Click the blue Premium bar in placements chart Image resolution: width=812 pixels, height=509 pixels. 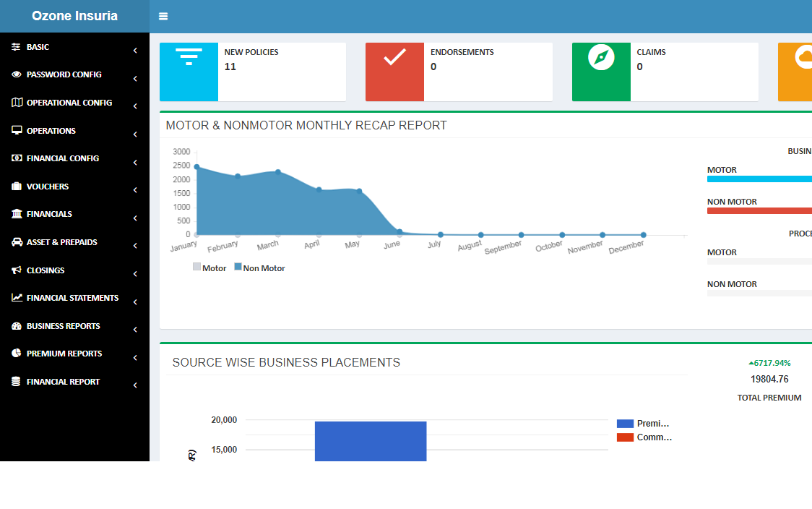pyautogui.click(x=370, y=440)
